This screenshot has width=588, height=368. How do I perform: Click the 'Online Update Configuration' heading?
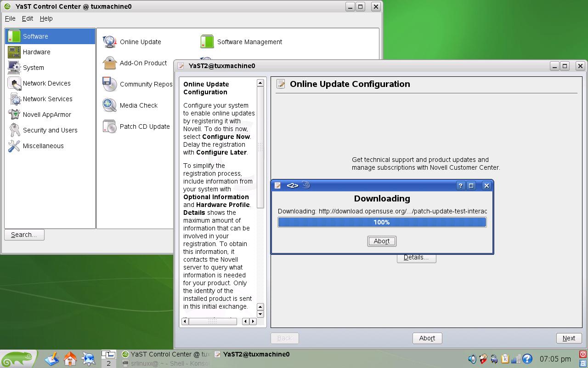[x=350, y=84]
